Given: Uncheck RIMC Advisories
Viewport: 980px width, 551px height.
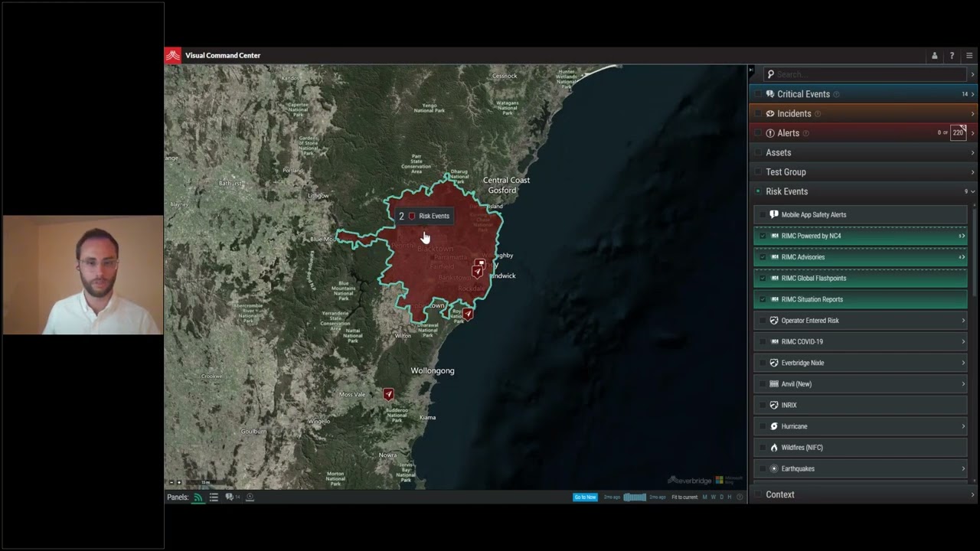Looking at the screenshot, I should click(x=763, y=257).
